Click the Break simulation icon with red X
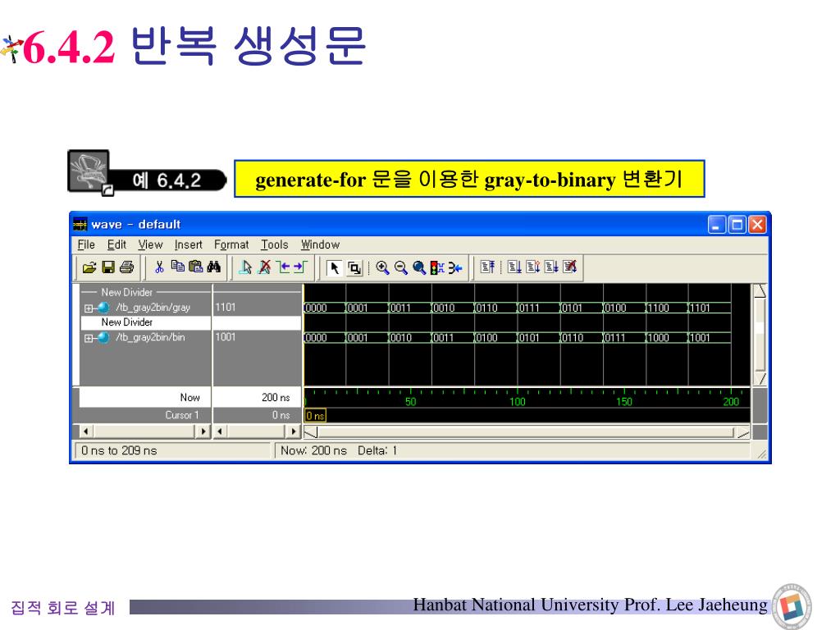This screenshot has width=840, height=630. tap(569, 267)
